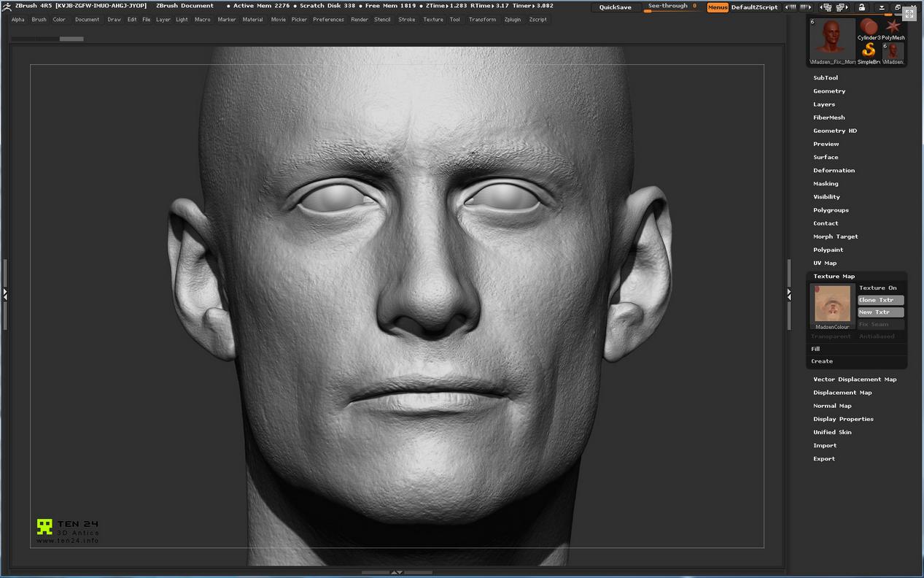The image size is (924, 578).
Task: Click the right divider arrow beside the tool panel
Action: coord(788,293)
